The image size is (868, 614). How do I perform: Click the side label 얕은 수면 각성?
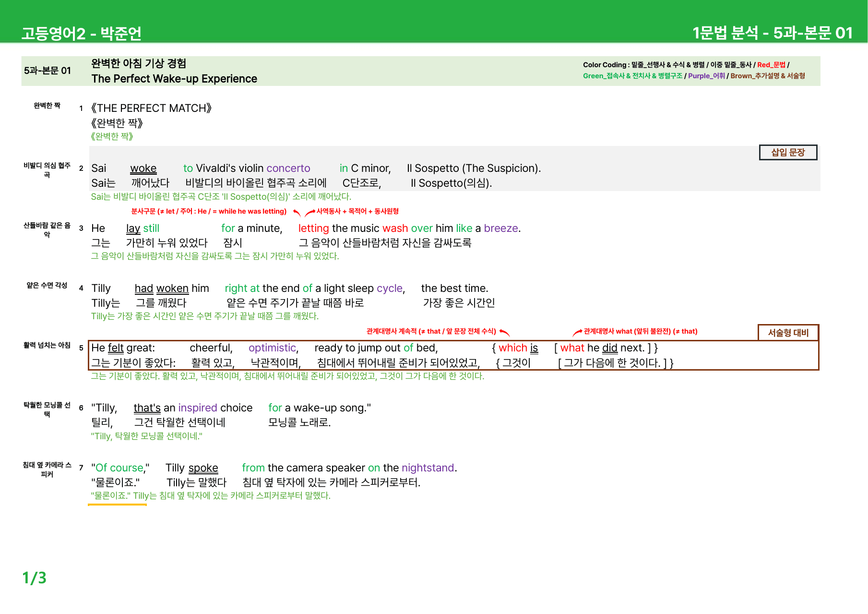pyautogui.click(x=47, y=285)
